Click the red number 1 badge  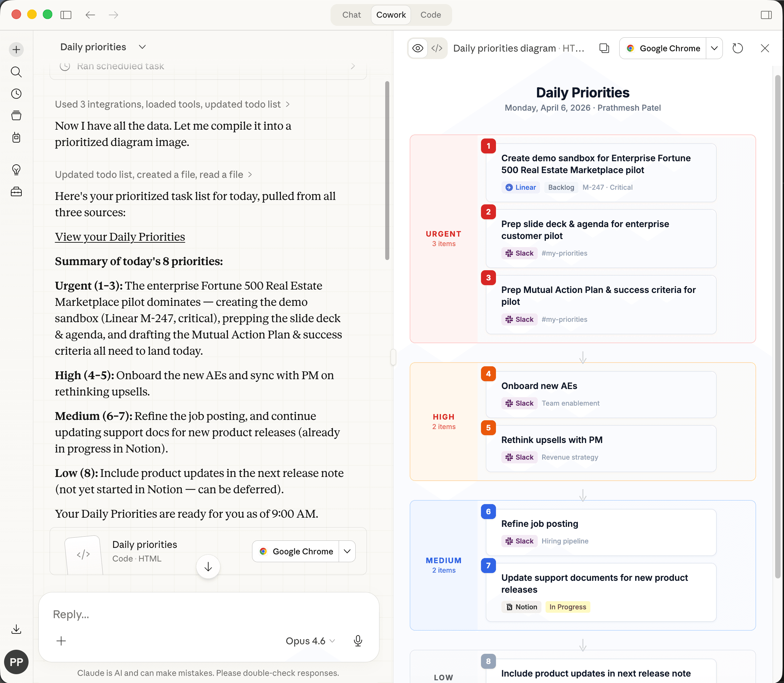(488, 146)
